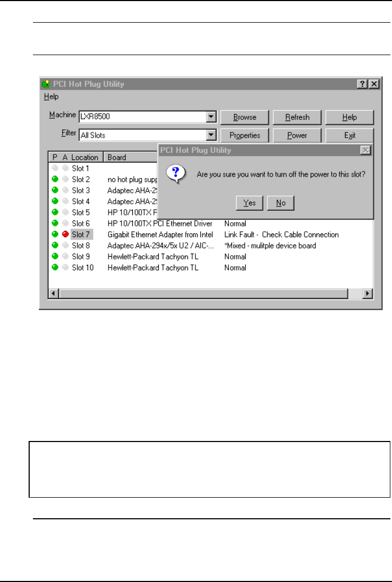Click red attention LED for Slot 7
This screenshot has height=582, width=392.
[x=66, y=234]
